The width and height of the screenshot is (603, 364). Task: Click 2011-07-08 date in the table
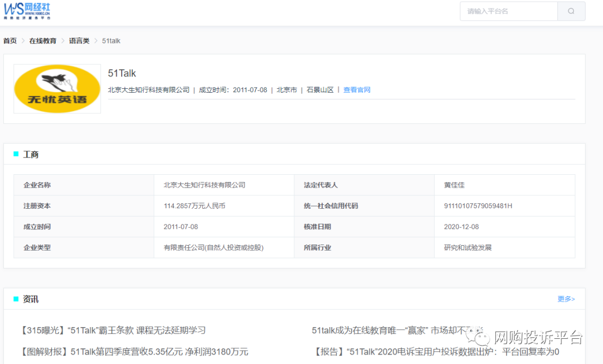pos(181,227)
